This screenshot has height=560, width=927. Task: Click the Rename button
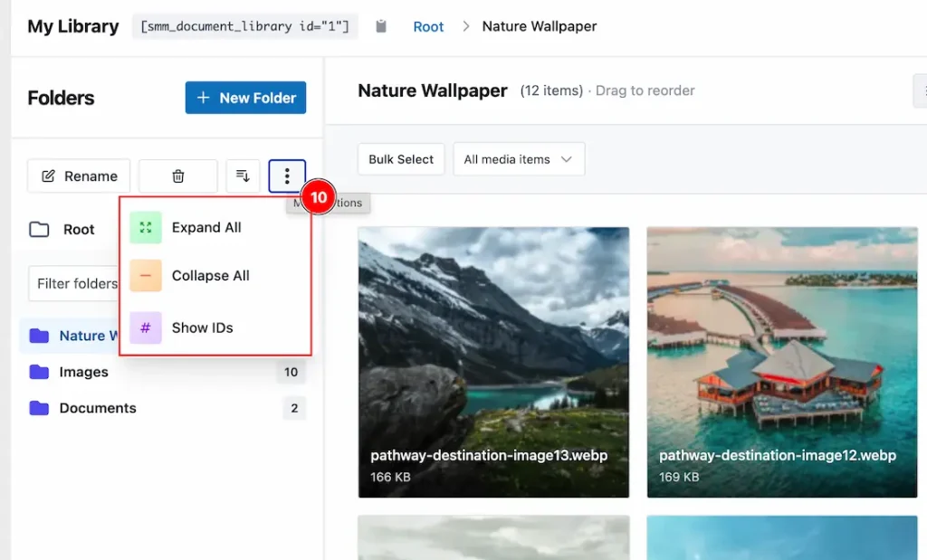click(x=79, y=176)
